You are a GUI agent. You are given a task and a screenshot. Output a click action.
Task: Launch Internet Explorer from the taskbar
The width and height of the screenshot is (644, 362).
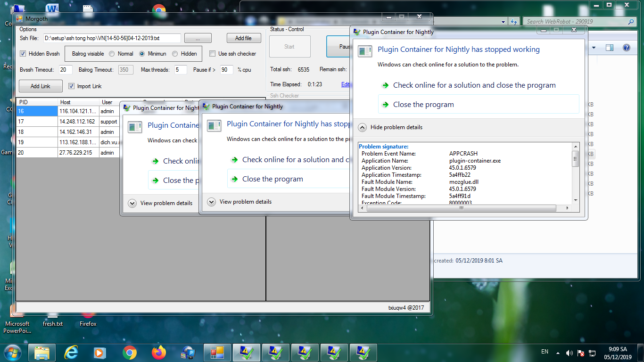point(71,352)
